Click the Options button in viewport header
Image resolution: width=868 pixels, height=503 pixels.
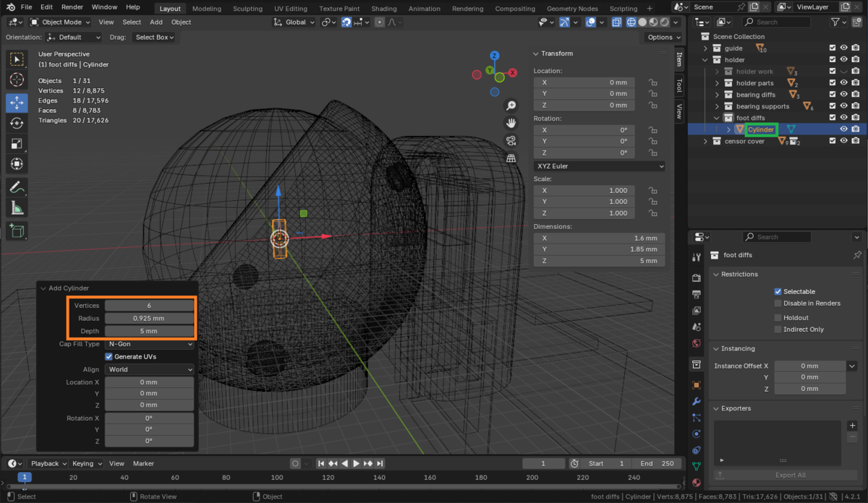pyautogui.click(x=663, y=37)
